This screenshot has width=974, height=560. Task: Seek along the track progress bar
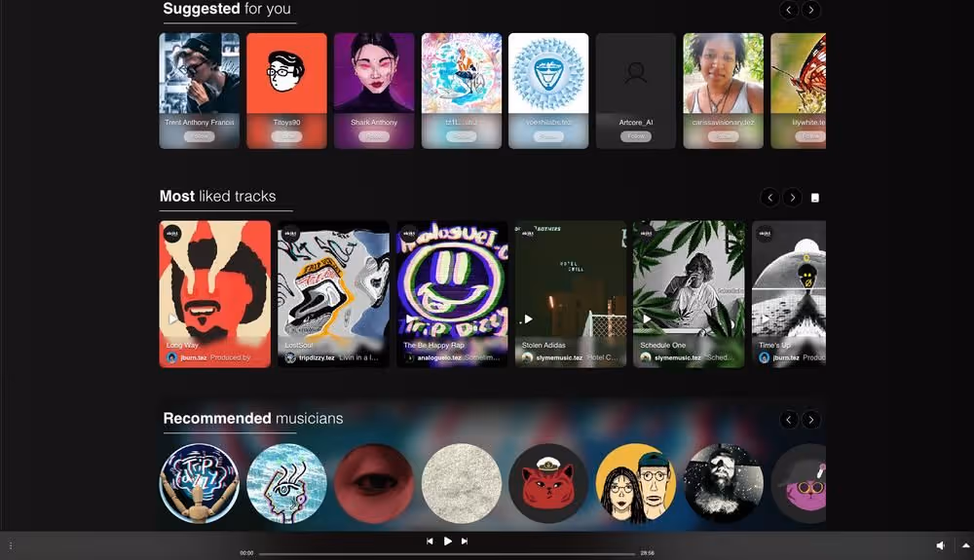(x=447, y=554)
